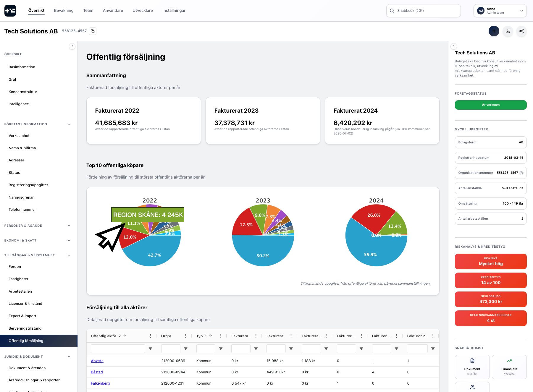Expand the Personer & Ägande section
Image resolution: width=533 pixels, height=392 pixels.
coord(69,226)
